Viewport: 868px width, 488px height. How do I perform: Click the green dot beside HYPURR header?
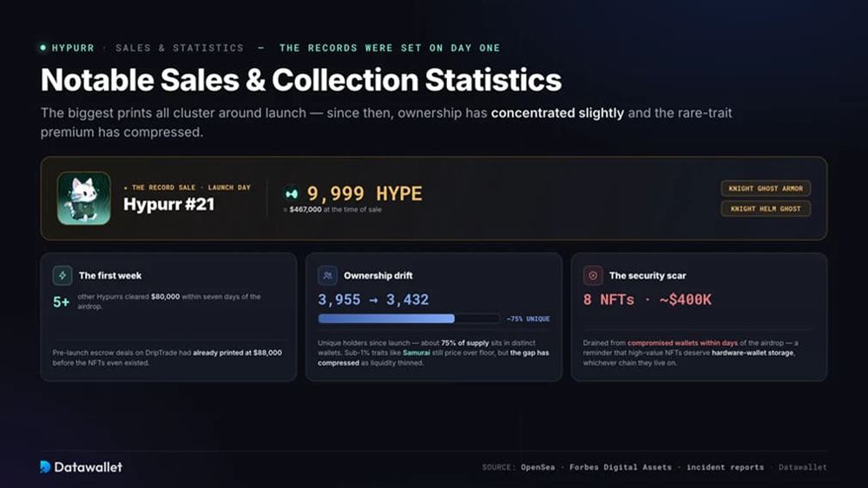(43, 48)
